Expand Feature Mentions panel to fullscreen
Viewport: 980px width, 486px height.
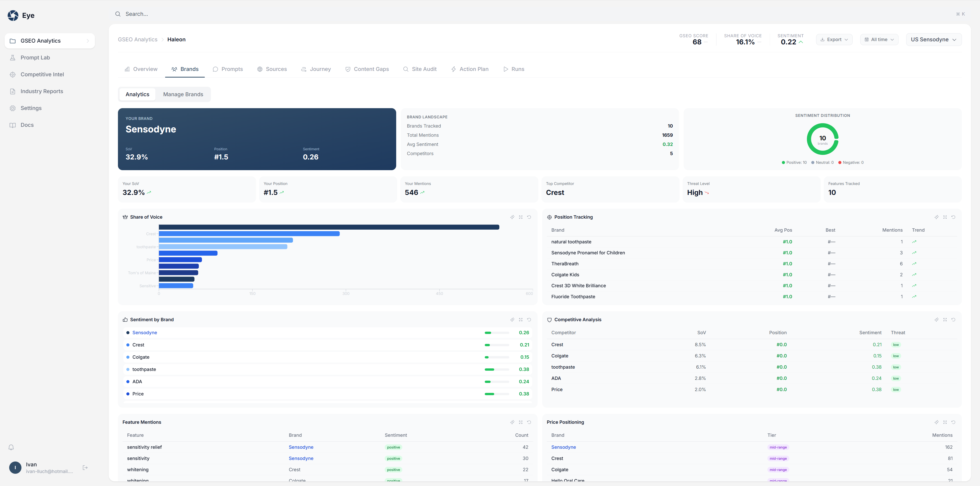pyautogui.click(x=521, y=422)
